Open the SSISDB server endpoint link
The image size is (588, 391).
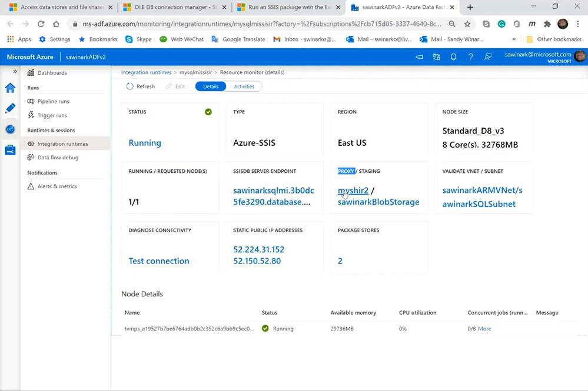point(273,196)
